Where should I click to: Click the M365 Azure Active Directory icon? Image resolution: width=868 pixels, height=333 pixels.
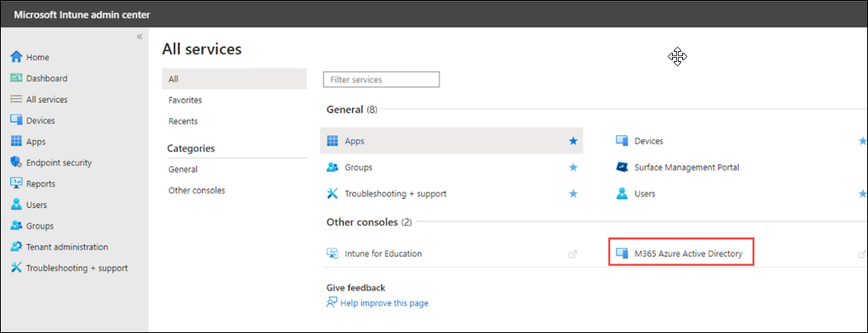click(622, 253)
